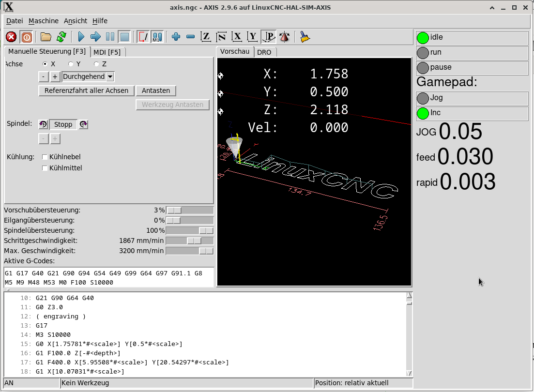
Task: Enable the Kühlmittel checkbox
Action: pyautogui.click(x=45, y=168)
